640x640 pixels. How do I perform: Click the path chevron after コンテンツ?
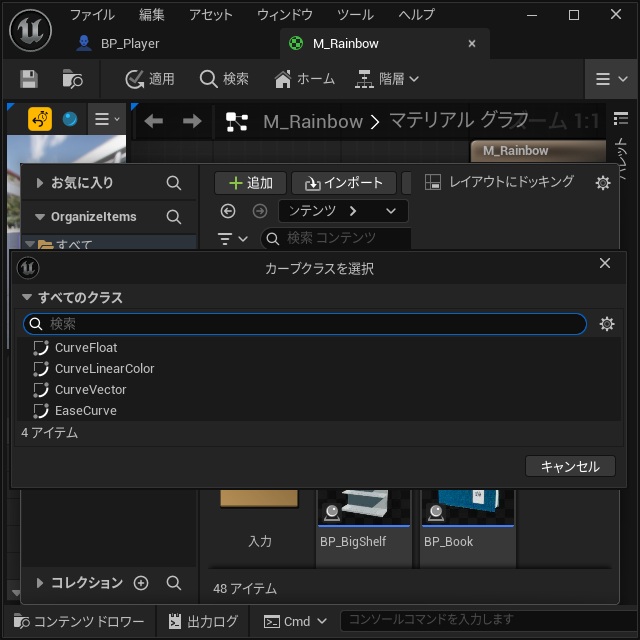[x=353, y=211]
